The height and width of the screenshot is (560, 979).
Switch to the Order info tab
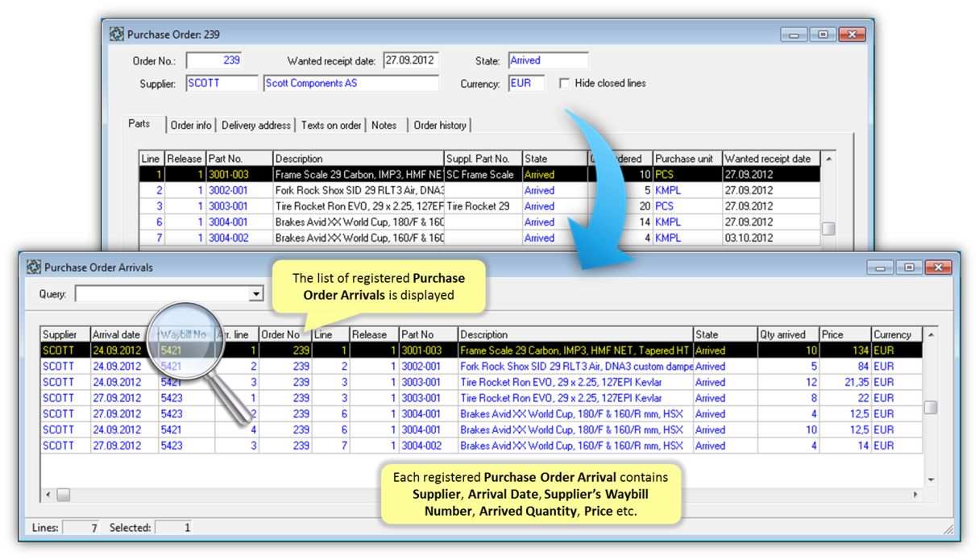pyautogui.click(x=191, y=125)
